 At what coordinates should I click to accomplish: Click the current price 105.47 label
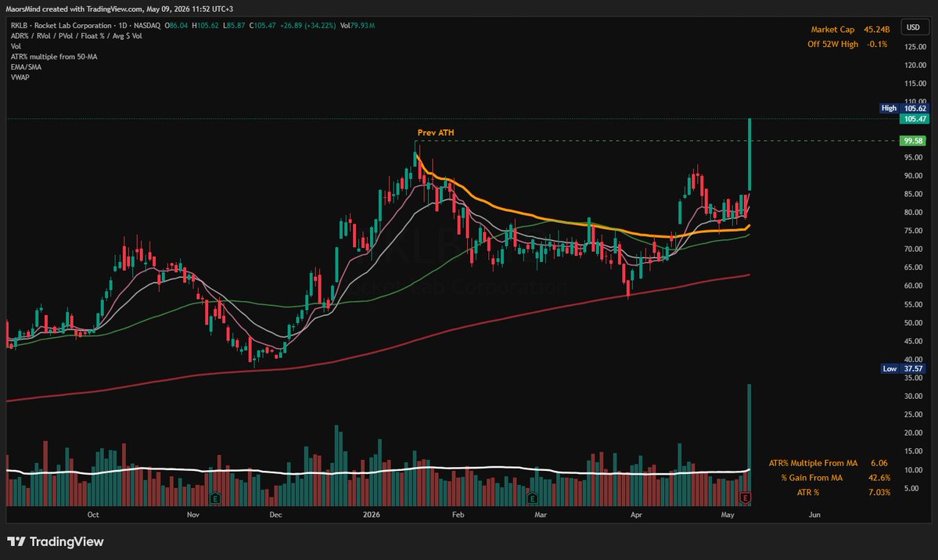tap(915, 119)
